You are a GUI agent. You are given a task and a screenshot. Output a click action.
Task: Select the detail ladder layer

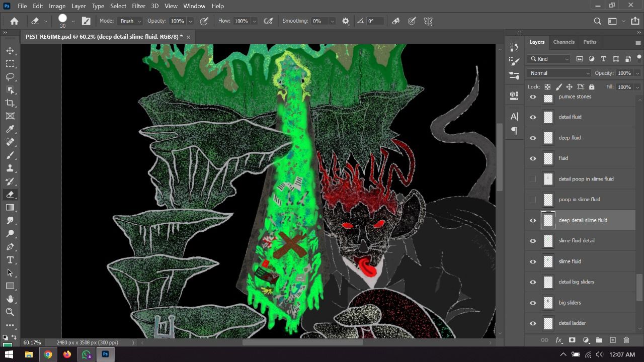click(581, 323)
